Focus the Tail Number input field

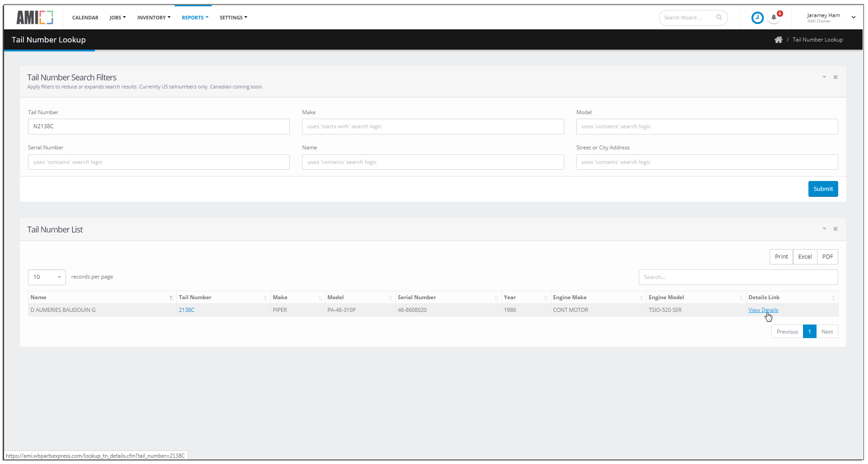point(159,126)
